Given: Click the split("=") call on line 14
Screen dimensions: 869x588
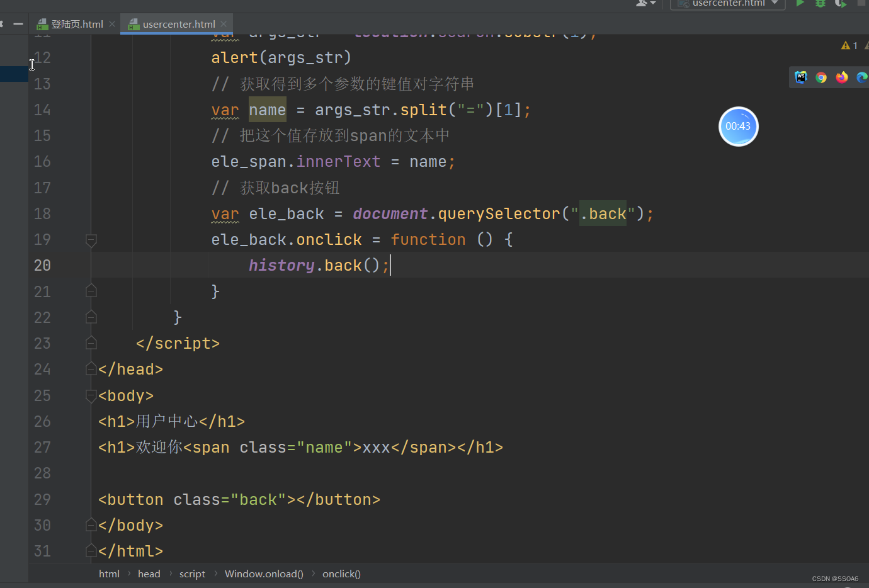Looking at the screenshot, I should tap(447, 110).
